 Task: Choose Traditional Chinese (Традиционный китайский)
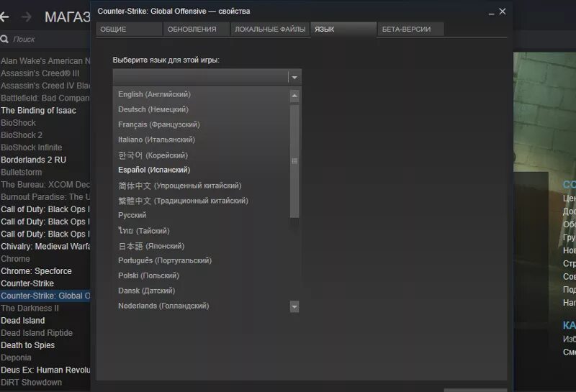[x=183, y=201]
